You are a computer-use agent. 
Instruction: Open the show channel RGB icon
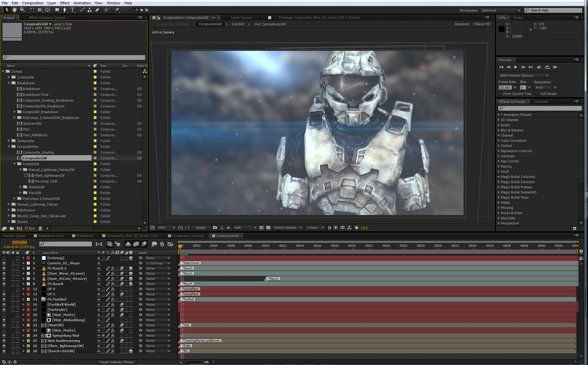pos(228,228)
